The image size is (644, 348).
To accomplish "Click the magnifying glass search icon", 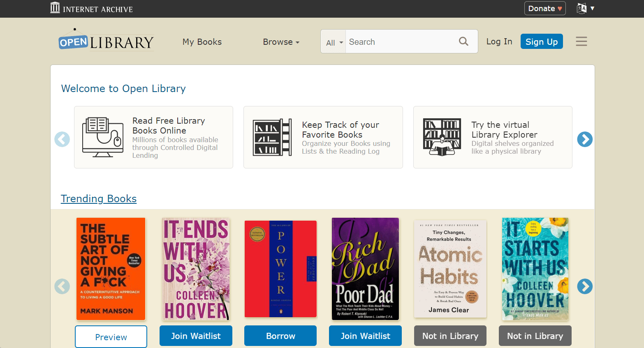I will pyautogui.click(x=463, y=41).
